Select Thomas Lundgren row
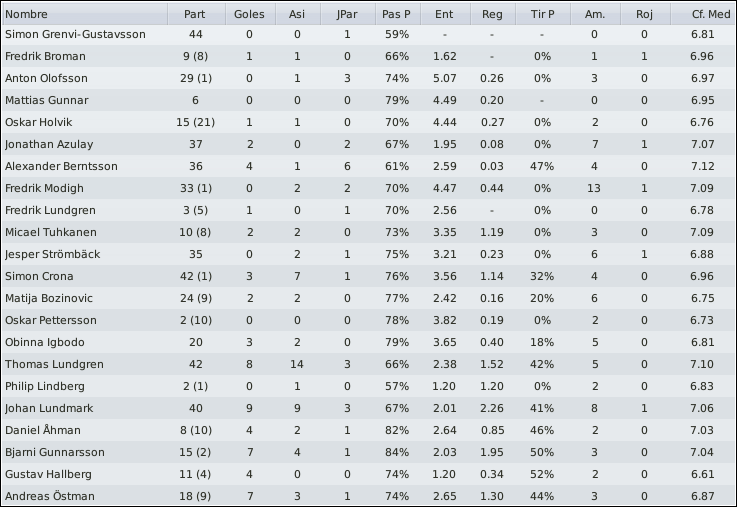The width and height of the screenshot is (737, 507). coord(368,364)
